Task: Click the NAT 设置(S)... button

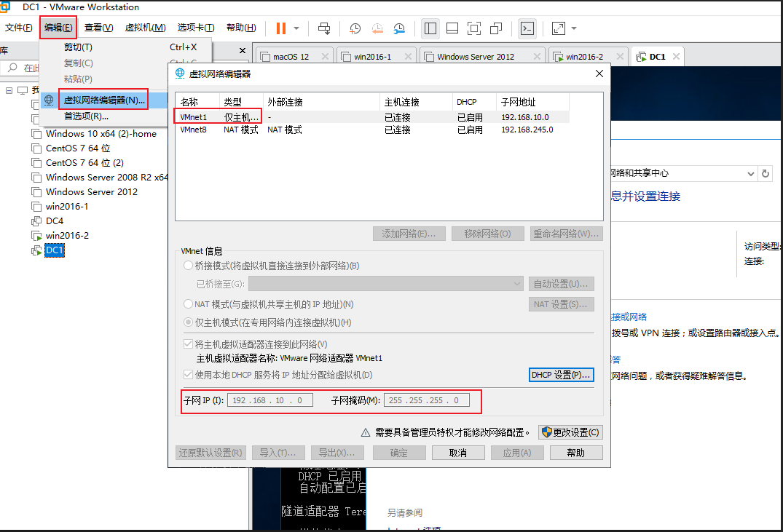Action: tap(562, 304)
